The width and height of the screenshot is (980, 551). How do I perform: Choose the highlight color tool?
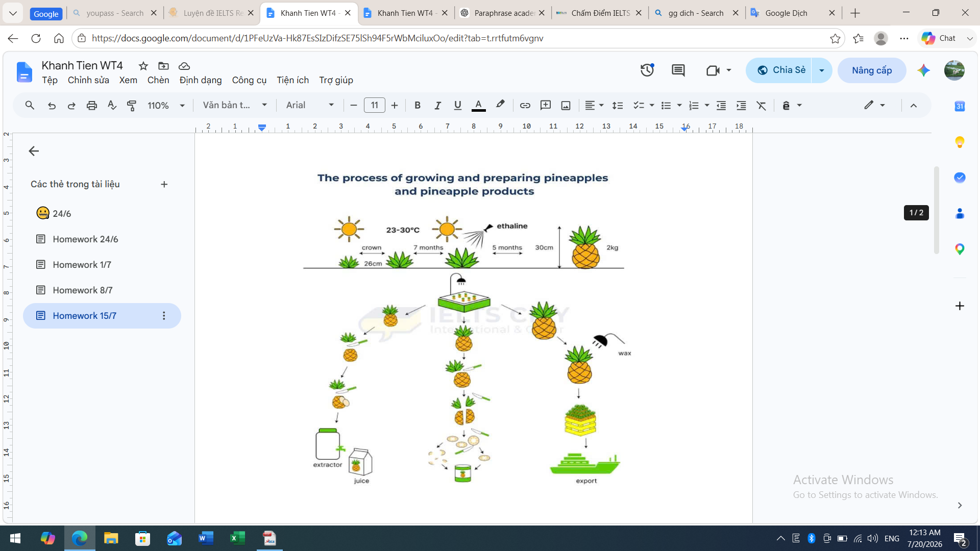tap(500, 105)
